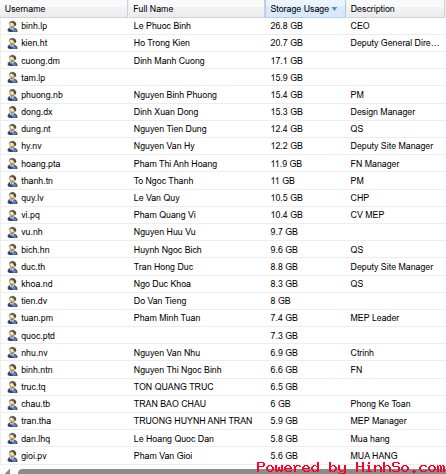Click the user icon for binh.ntn
Viewport: 446px width, 474px height.
(12, 370)
